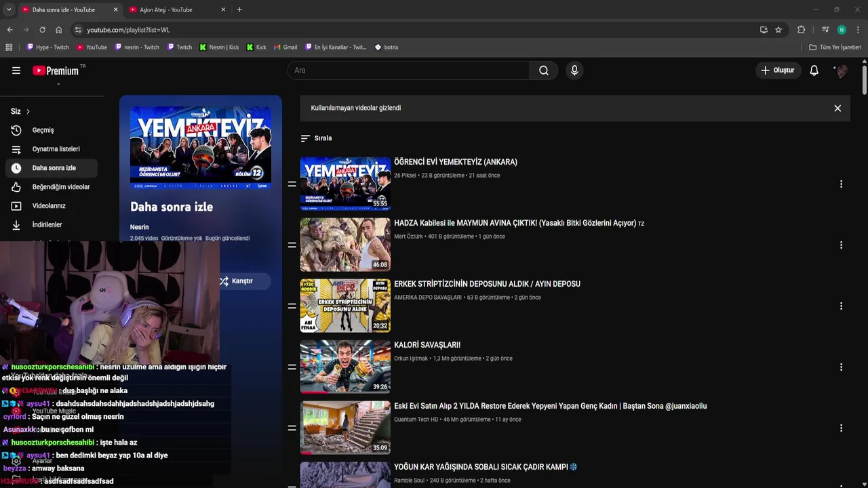The height and width of the screenshot is (488, 868).
Task: Open Eski Evi restore video thumbnail
Action: [x=345, y=428]
